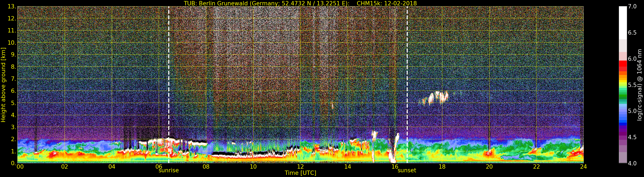This screenshot has width=644, height=177.
Task: Click the time axis tick '20'
Action: [x=489, y=166]
